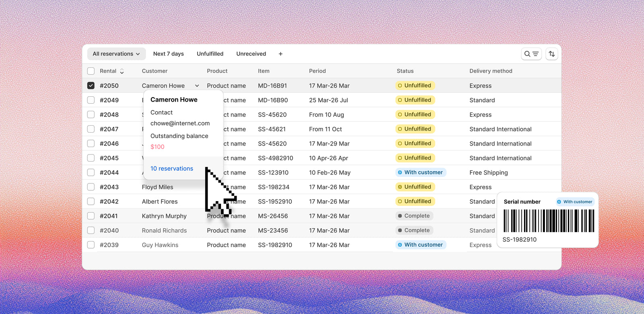644x314 pixels.
Task: Click the With customer badge on serial card
Action: tap(575, 202)
